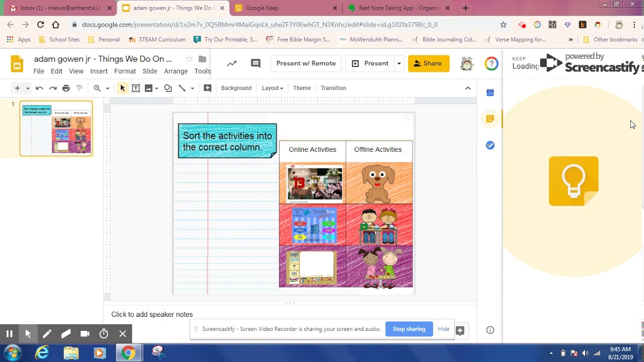This screenshot has width=644, height=362.
Task: Open Google Tasks side panel icon
Action: point(490,145)
